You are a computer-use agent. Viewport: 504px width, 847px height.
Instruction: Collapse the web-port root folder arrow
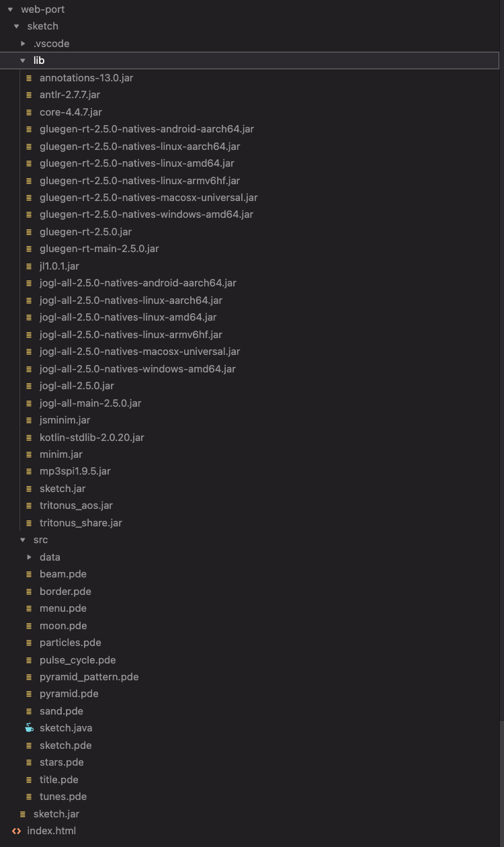pyautogui.click(x=10, y=9)
